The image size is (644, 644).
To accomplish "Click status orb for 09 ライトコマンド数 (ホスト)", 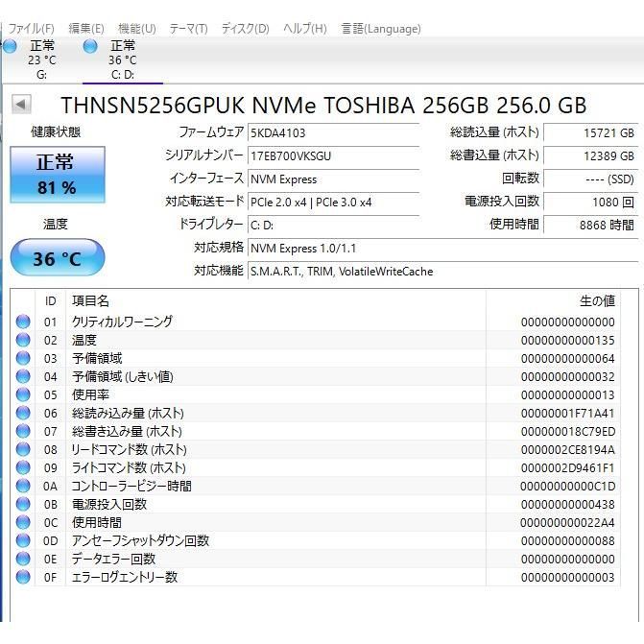I will tap(23, 467).
